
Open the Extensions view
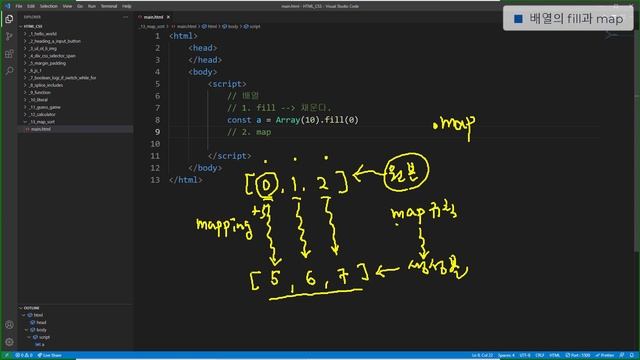tap(9, 54)
